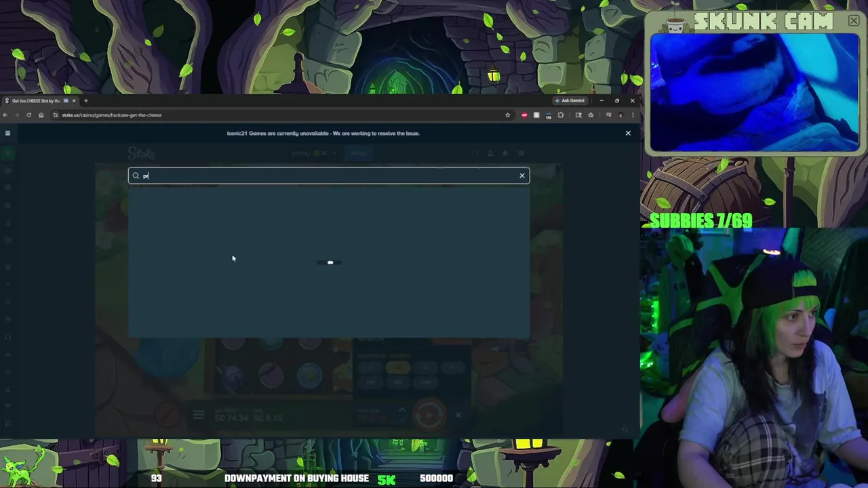Open the extension showing the 150 badge
868x488 pixels.
pyautogui.click(x=549, y=115)
